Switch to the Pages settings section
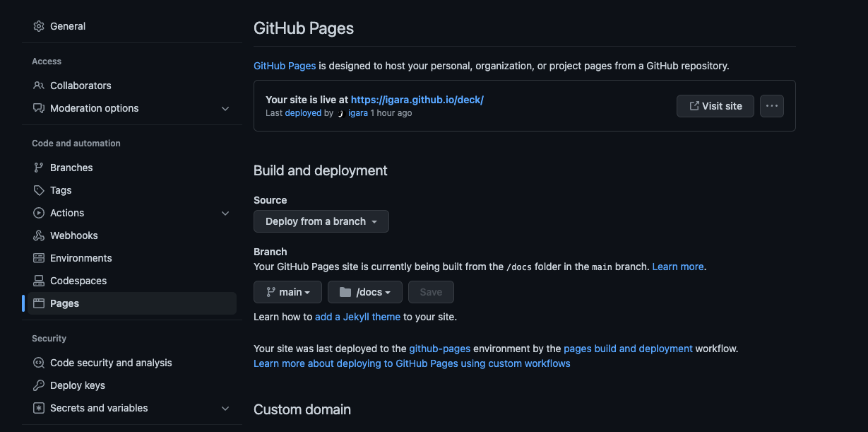868x432 pixels. (66, 303)
